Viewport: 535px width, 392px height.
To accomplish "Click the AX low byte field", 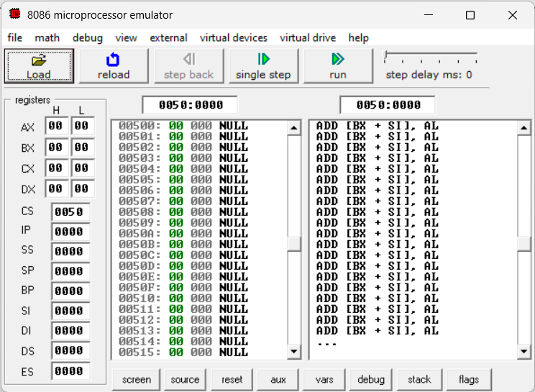I will coord(82,126).
